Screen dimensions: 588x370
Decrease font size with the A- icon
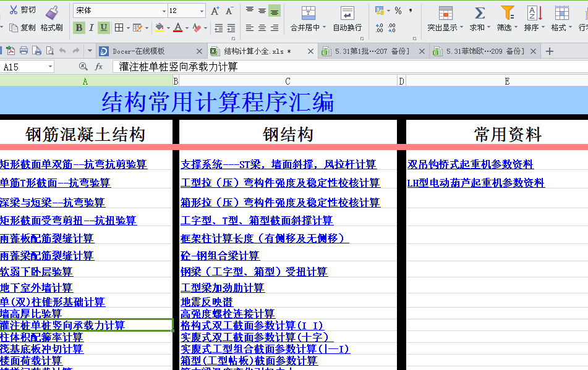click(229, 11)
